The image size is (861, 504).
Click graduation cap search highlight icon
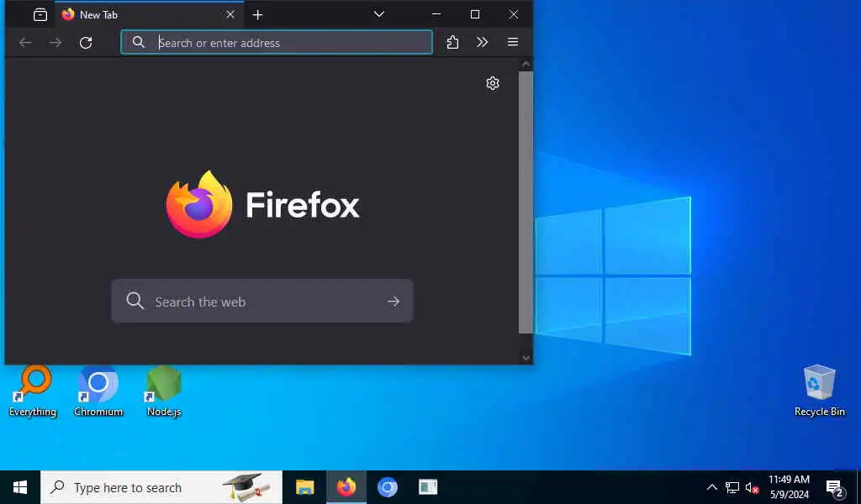pyautogui.click(x=246, y=486)
